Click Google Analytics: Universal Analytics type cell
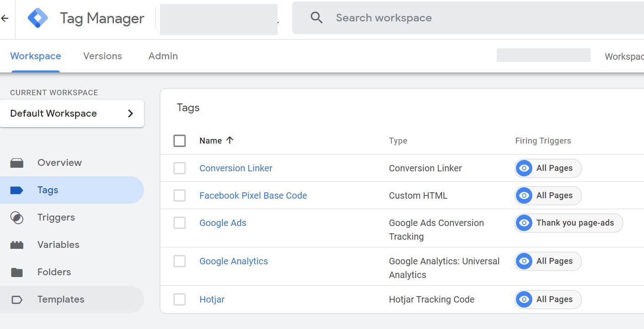 444,268
